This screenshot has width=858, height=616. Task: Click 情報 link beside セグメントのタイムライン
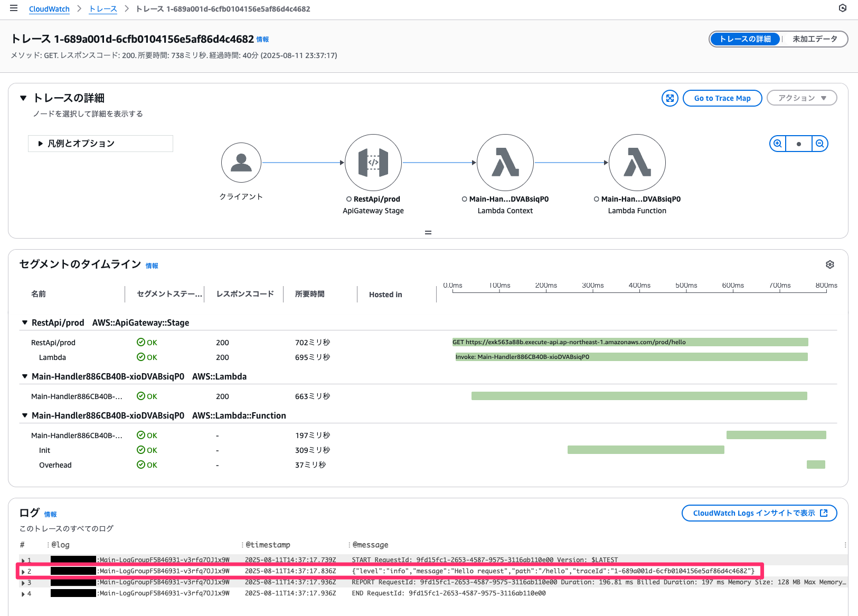(x=152, y=266)
